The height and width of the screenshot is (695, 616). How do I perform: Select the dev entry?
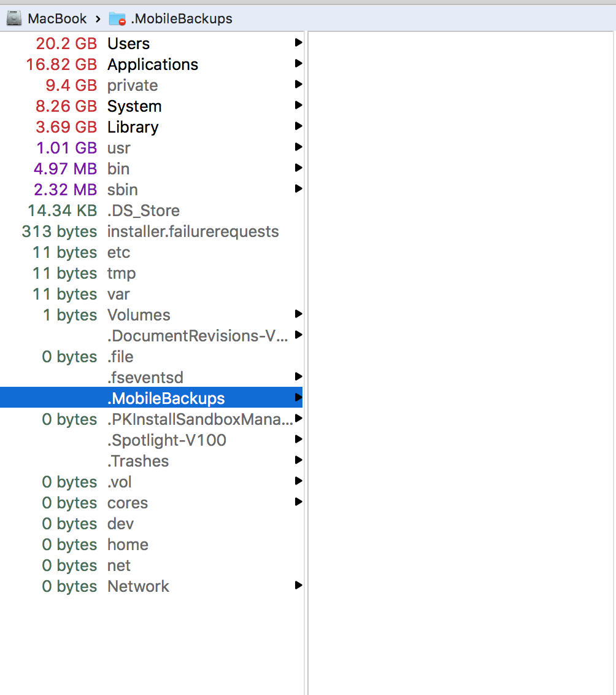click(x=152, y=524)
